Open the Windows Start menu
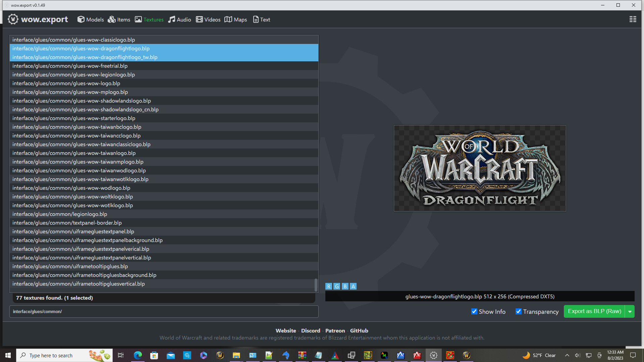This screenshot has height=362, width=644. tap(8, 355)
